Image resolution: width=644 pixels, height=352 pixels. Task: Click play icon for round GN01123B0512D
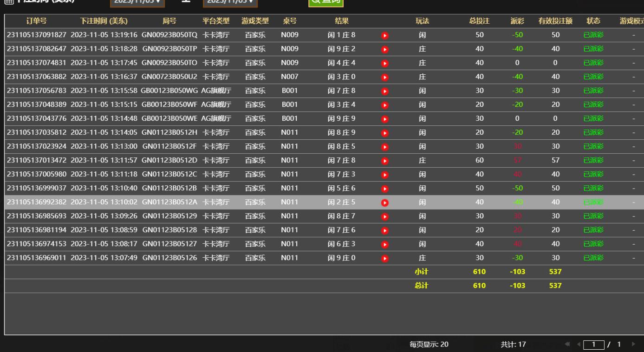pos(384,161)
